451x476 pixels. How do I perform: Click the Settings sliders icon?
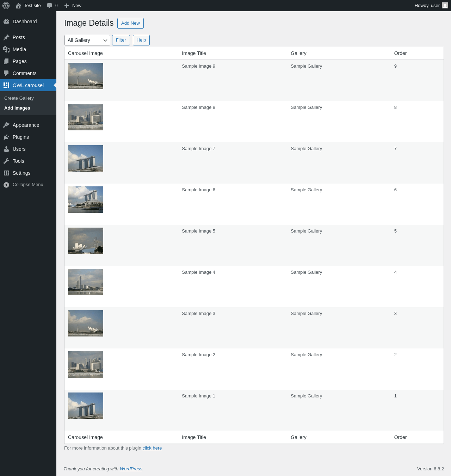(6, 173)
